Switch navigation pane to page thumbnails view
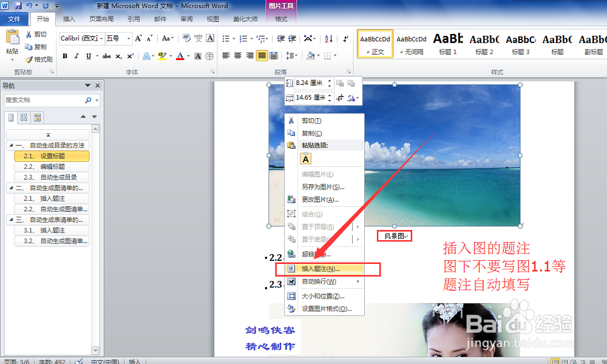 pyautogui.click(x=24, y=117)
